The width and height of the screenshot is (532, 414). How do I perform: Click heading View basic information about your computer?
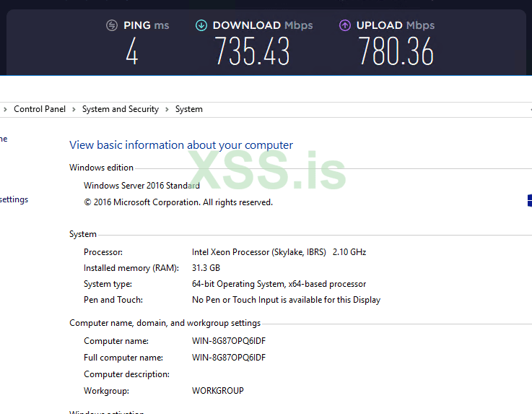pyautogui.click(x=181, y=145)
